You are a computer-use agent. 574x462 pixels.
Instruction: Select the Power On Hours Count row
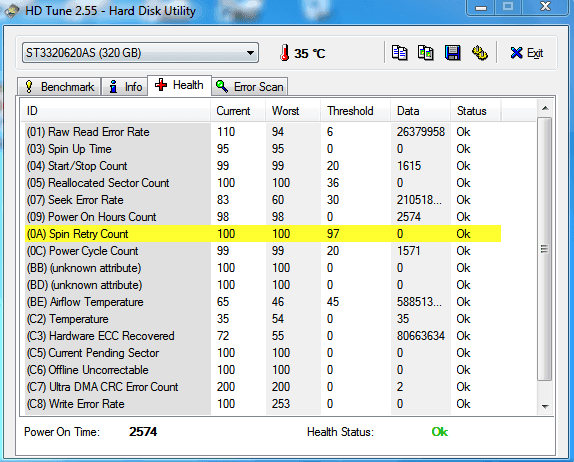(263, 217)
